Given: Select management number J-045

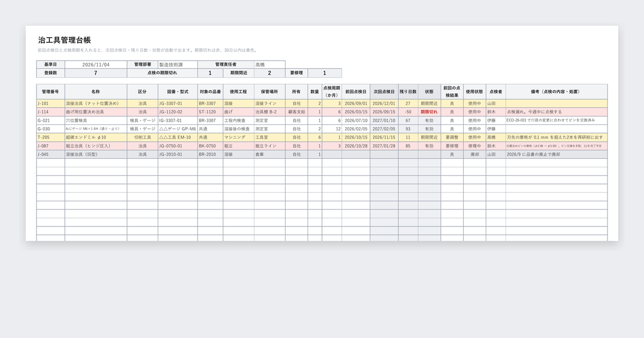Looking at the screenshot, I should pyautogui.click(x=50, y=155).
